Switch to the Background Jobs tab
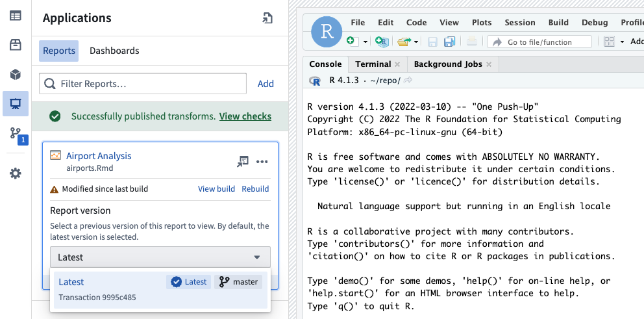 click(448, 64)
